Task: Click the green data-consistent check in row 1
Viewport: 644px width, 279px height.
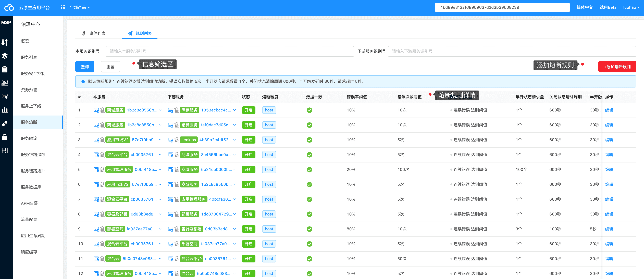Action: (309, 110)
